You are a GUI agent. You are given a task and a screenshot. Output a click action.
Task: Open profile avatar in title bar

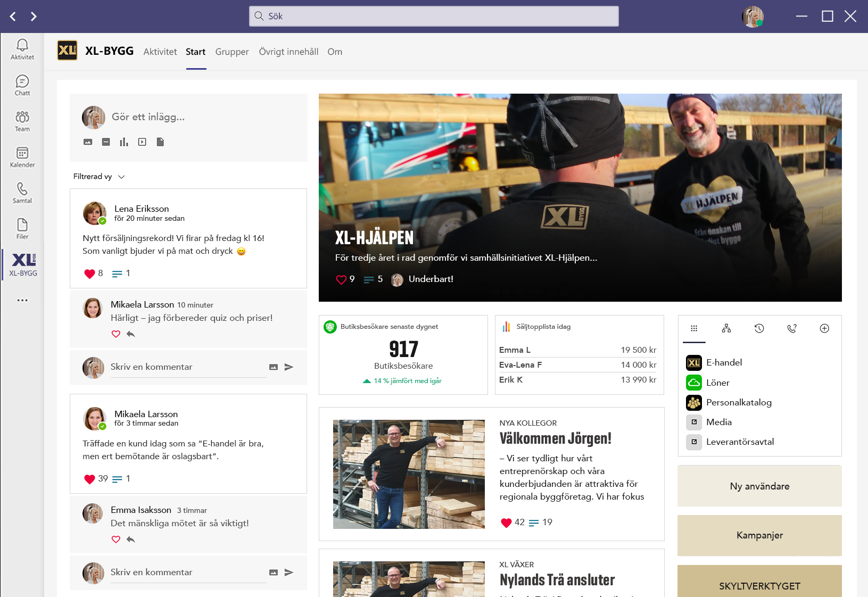pyautogui.click(x=753, y=16)
